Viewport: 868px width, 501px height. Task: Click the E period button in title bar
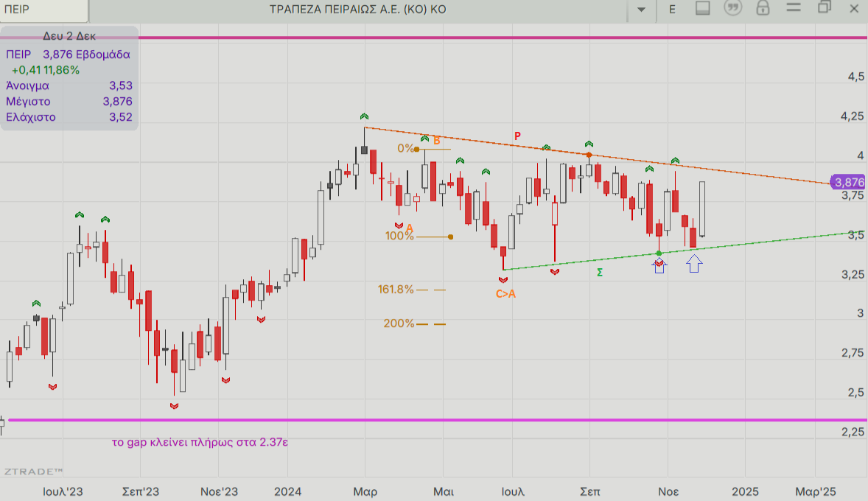(x=672, y=10)
